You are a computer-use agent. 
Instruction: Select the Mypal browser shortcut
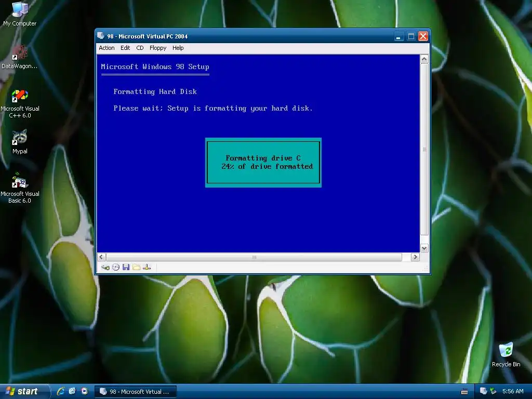(x=20, y=142)
